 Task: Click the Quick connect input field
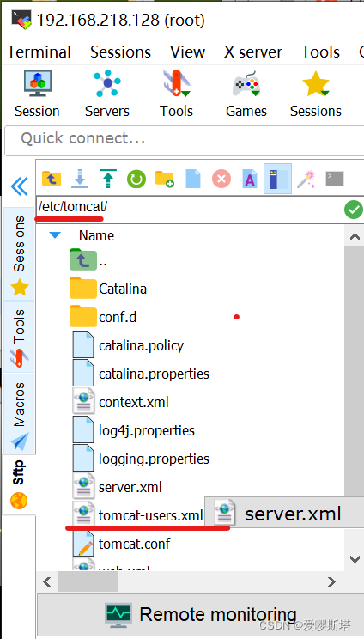[x=184, y=139]
